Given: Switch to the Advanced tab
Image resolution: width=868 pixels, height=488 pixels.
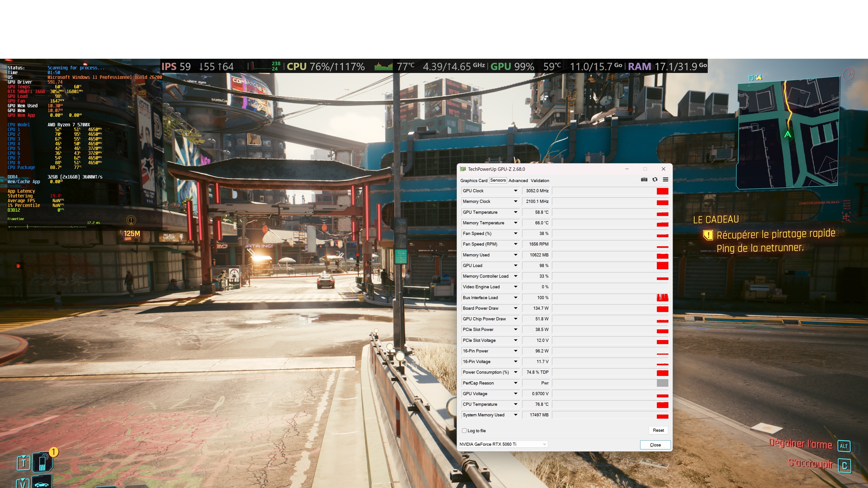Looking at the screenshot, I should click(x=518, y=181).
